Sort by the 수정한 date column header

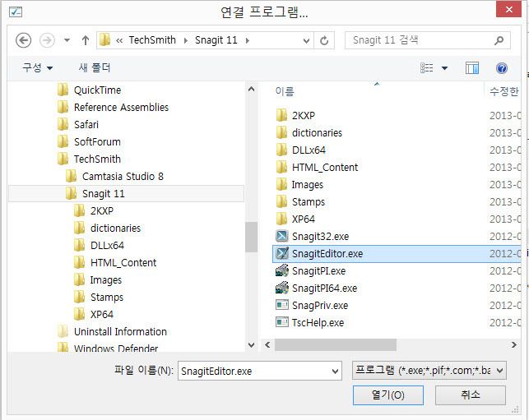click(x=504, y=91)
